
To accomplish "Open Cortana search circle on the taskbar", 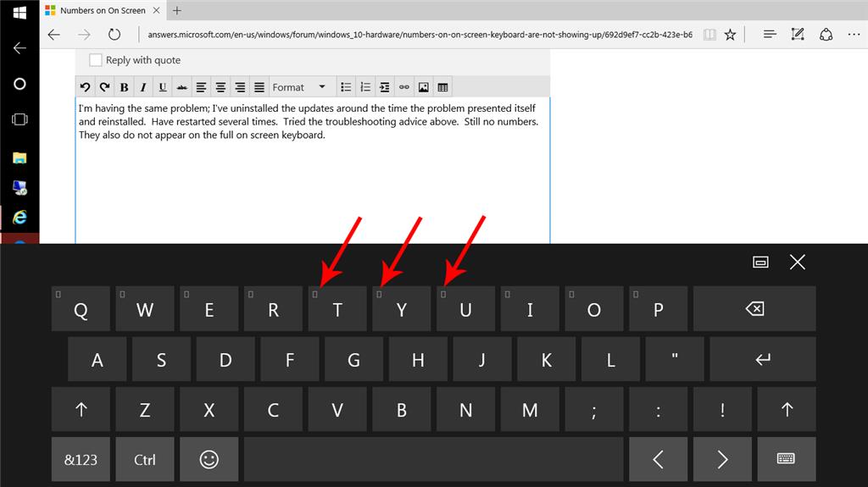I will (19, 84).
